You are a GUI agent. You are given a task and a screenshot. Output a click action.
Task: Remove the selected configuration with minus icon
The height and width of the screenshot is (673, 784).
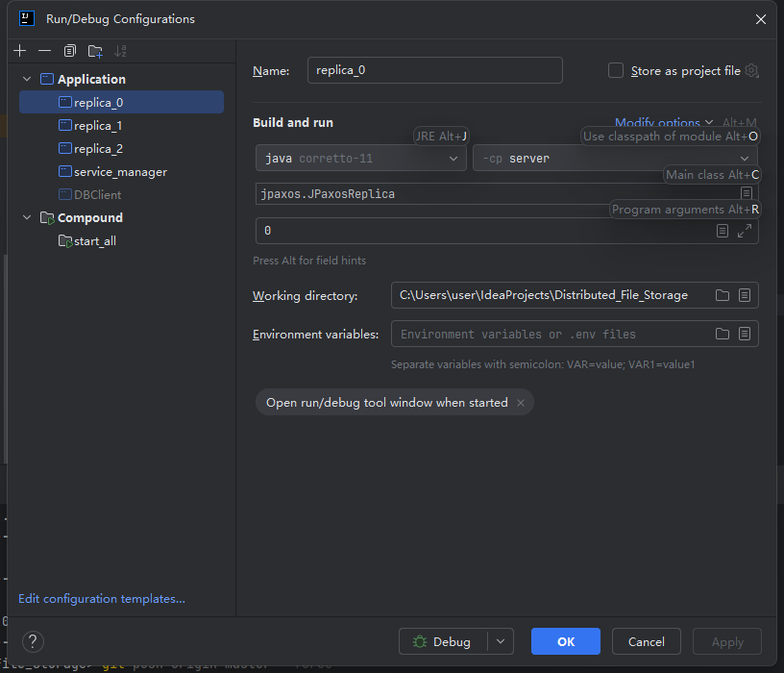coord(44,51)
